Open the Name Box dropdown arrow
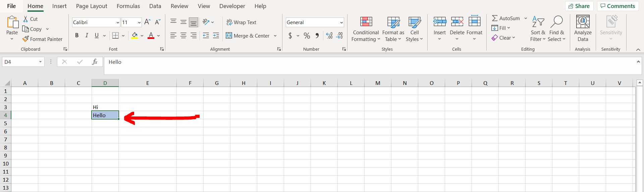 click(x=40, y=62)
